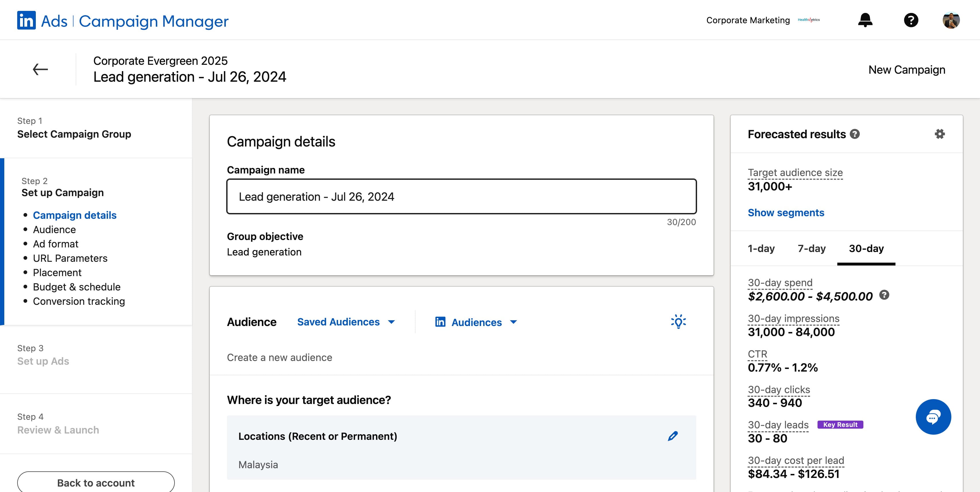Jump to Budget & schedule section
The width and height of the screenshot is (980, 492).
77,287
